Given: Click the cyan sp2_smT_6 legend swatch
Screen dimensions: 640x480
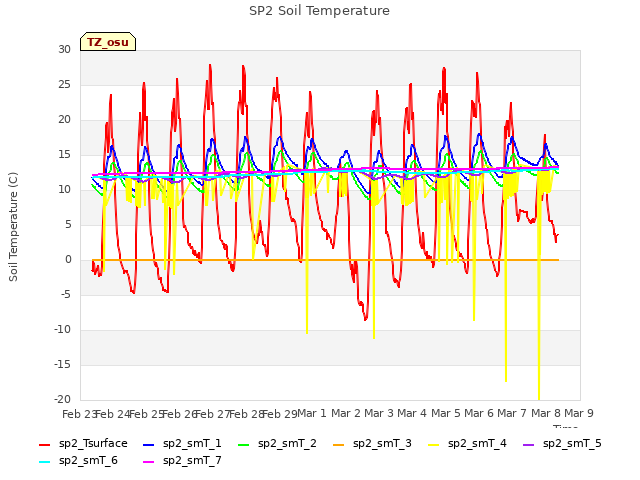Looking at the screenshot, I should click(44, 462).
